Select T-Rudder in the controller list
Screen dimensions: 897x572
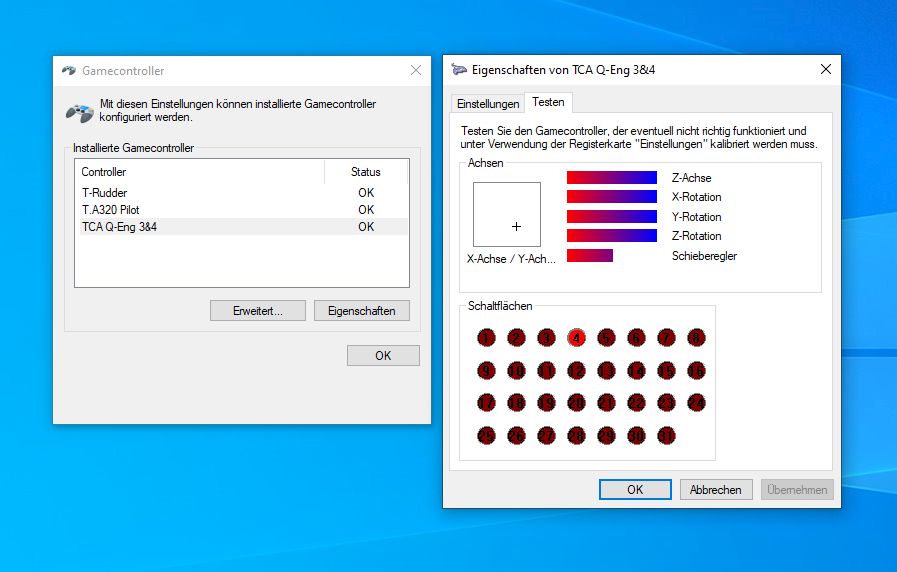(x=105, y=193)
